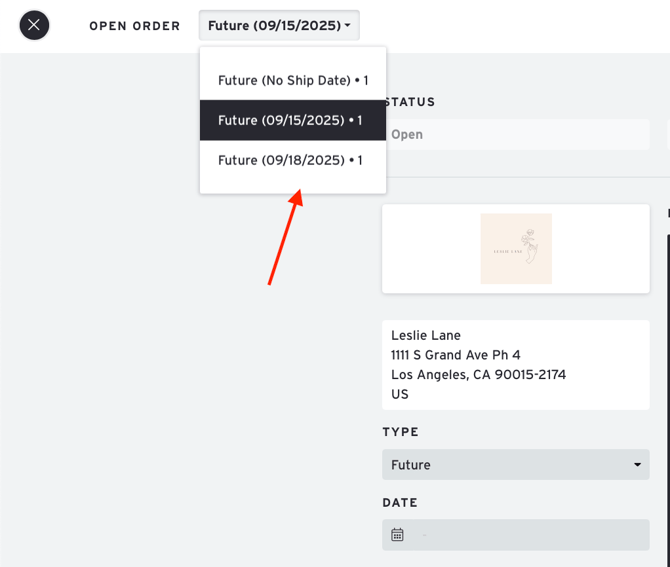Image resolution: width=670 pixels, height=567 pixels.
Task: Click the calendar icon in Date field
Action: (397, 535)
